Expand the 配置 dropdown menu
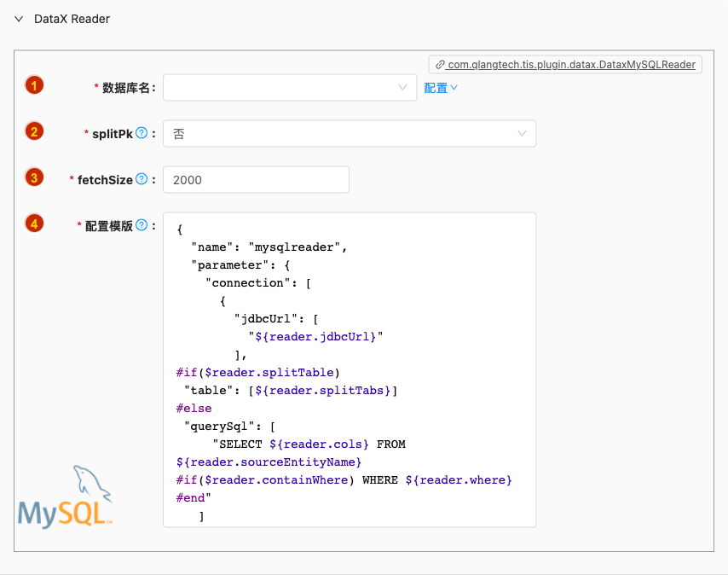Screen dimensions: 728x575 (441, 88)
